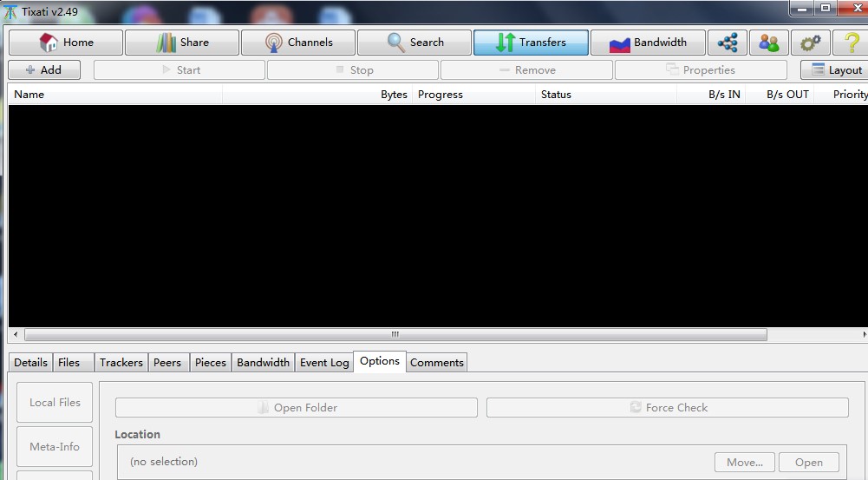Click the horizontal scrollbar right arrow

865,334
